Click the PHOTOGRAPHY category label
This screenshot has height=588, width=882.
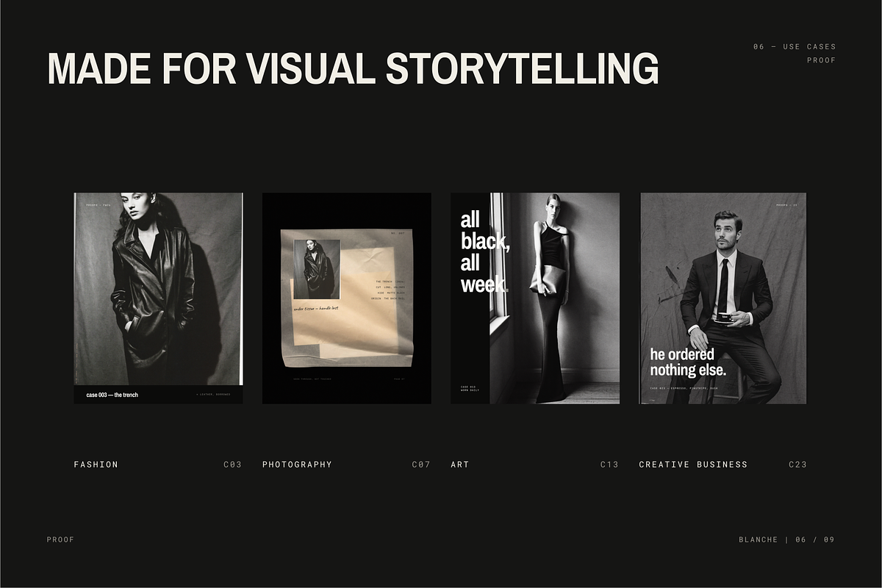[297, 465]
